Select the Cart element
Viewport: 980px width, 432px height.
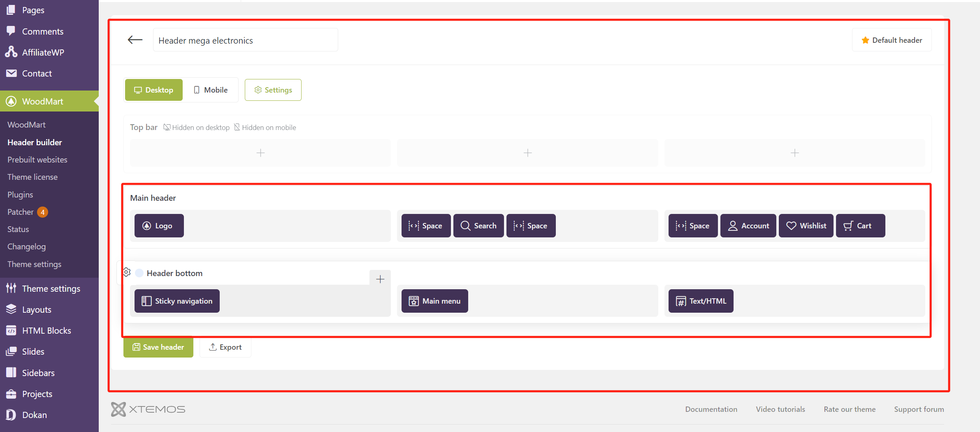861,226
